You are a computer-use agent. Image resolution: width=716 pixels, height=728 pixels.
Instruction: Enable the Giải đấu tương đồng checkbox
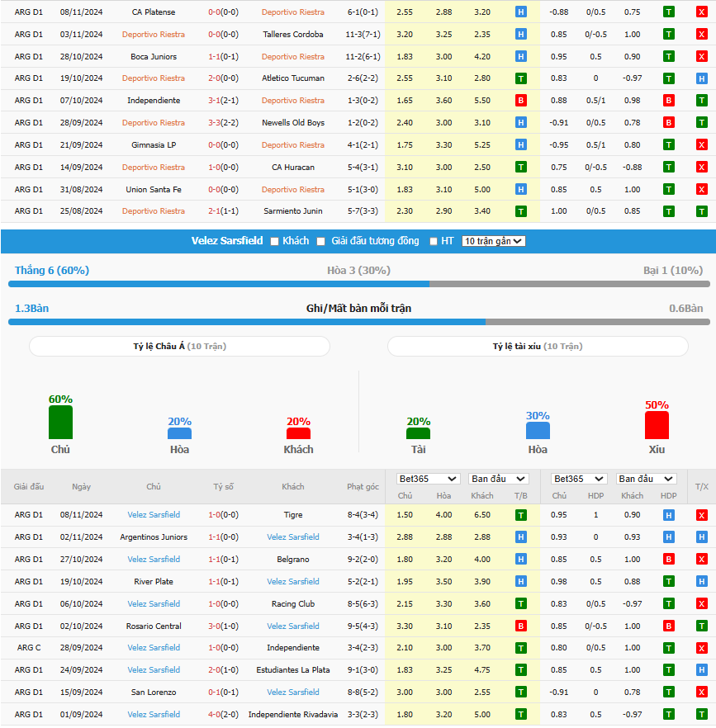tap(320, 241)
